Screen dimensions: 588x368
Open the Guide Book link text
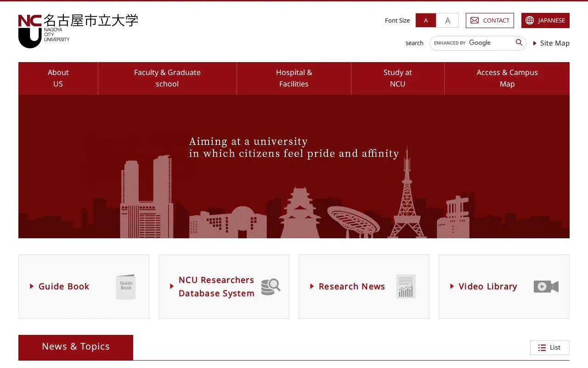point(64,287)
